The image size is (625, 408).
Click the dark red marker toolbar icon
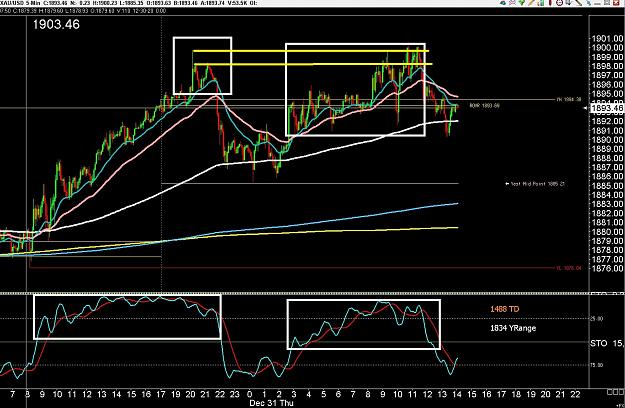[550, 3]
